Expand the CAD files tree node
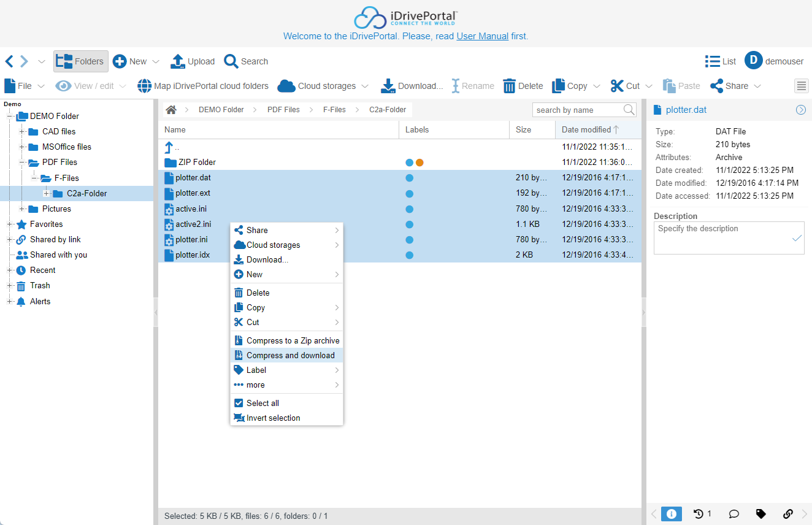Viewport: 812px width, 525px height. click(x=22, y=131)
